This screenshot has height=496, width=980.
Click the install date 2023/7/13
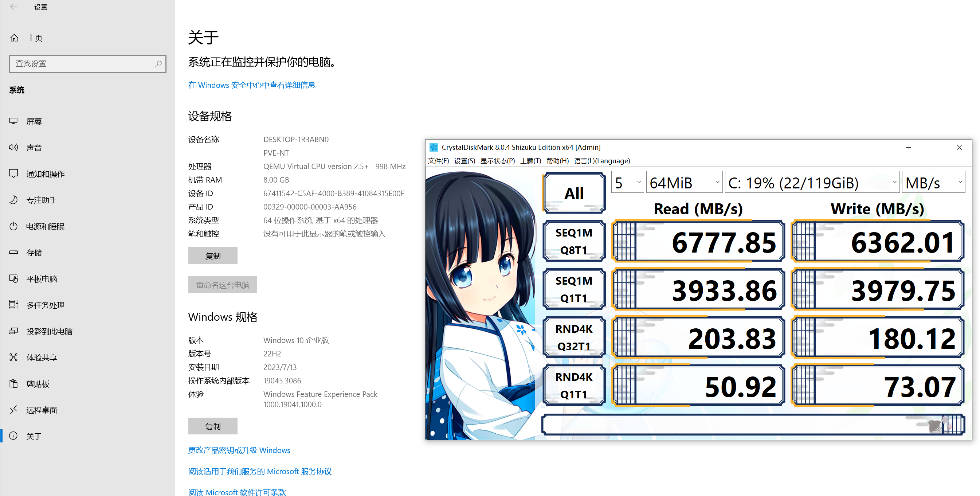tap(280, 367)
